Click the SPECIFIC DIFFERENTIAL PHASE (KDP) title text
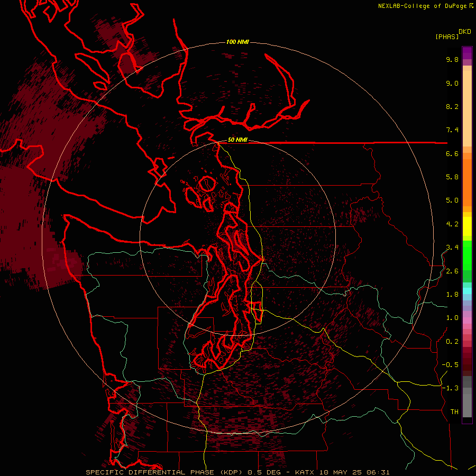The image size is (476, 476). (x=164, y=472)
